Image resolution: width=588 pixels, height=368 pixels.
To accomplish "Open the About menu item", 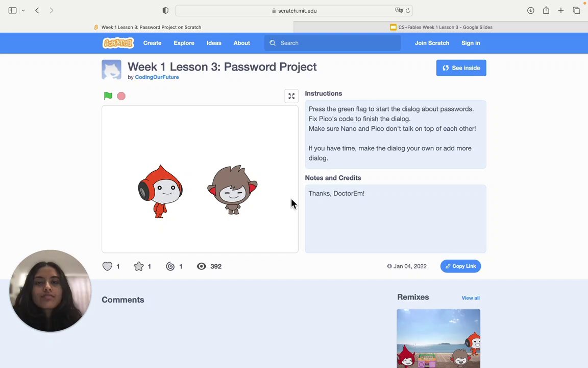I will click(241, 43).
